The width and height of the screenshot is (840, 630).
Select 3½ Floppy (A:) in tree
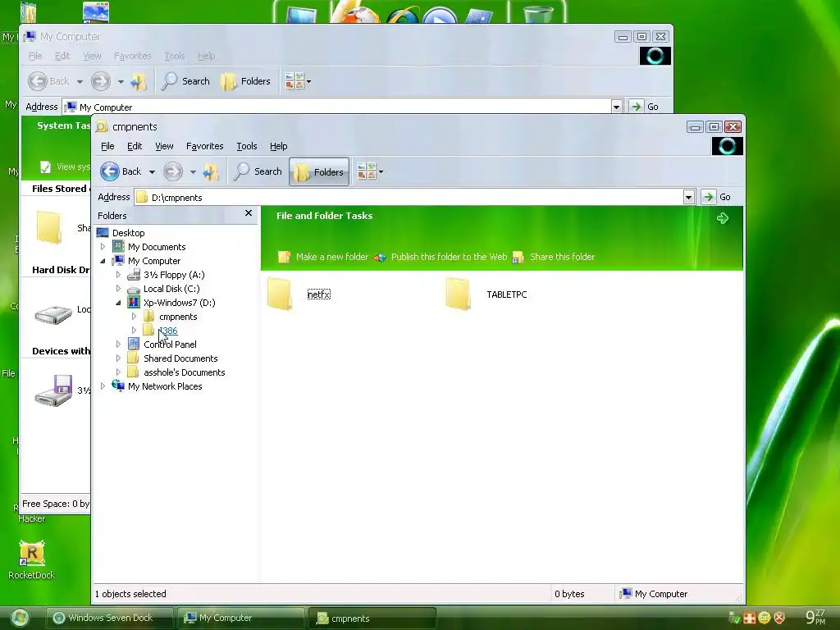(x=174, y=275)
